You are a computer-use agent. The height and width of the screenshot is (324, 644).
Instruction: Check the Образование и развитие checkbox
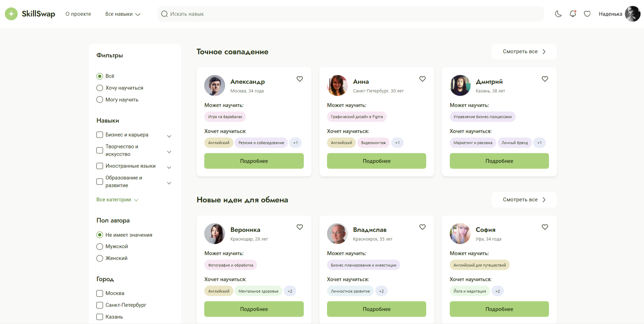pos(100,181)
